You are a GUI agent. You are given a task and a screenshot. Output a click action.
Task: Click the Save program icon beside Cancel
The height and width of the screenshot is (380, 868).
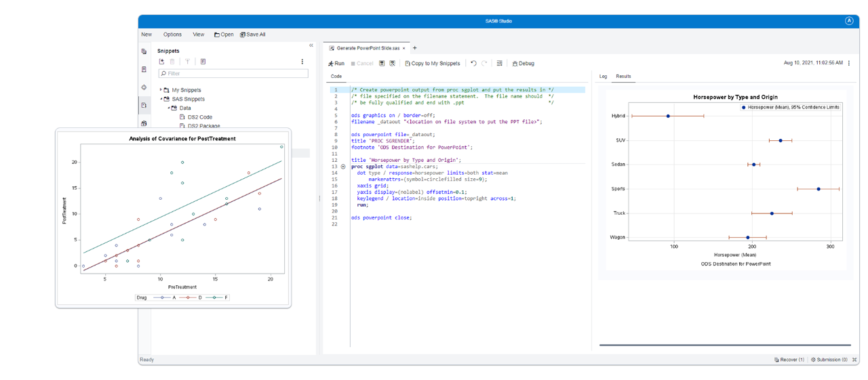382,64
